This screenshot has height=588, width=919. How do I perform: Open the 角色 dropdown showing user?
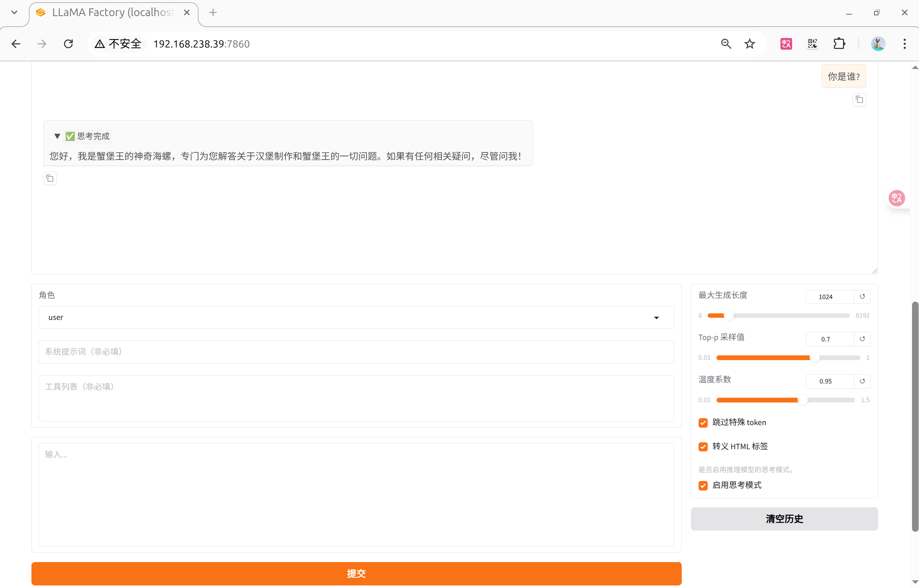356,317
